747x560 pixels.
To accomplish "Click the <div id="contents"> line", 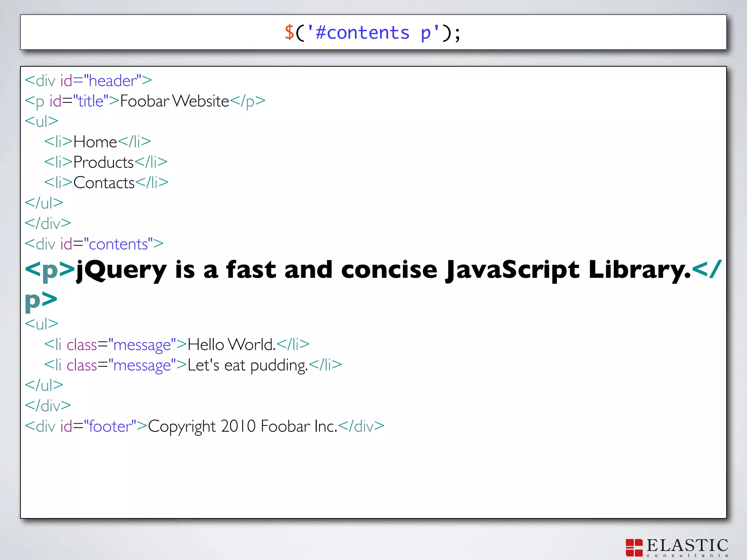I will click(94, 244).
